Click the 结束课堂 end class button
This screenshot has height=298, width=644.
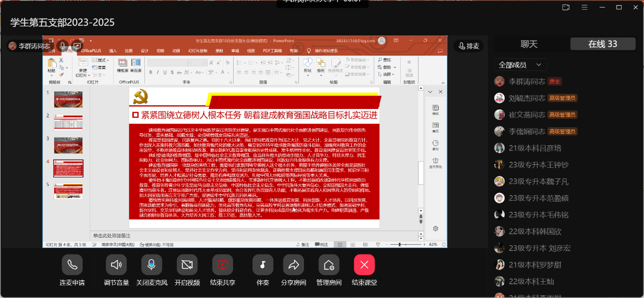364,265
